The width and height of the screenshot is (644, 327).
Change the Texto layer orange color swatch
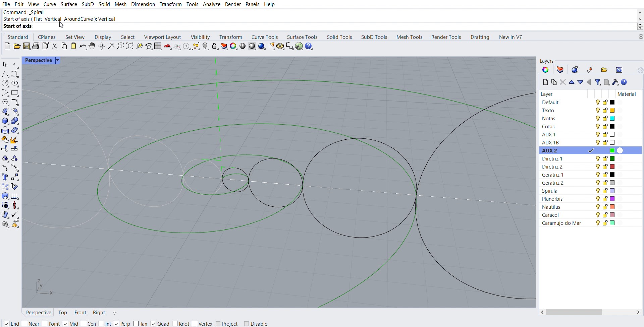pos(612,111)
